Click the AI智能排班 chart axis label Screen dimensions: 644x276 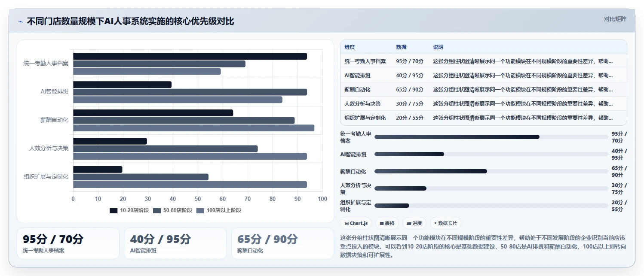tap(54, 92)
